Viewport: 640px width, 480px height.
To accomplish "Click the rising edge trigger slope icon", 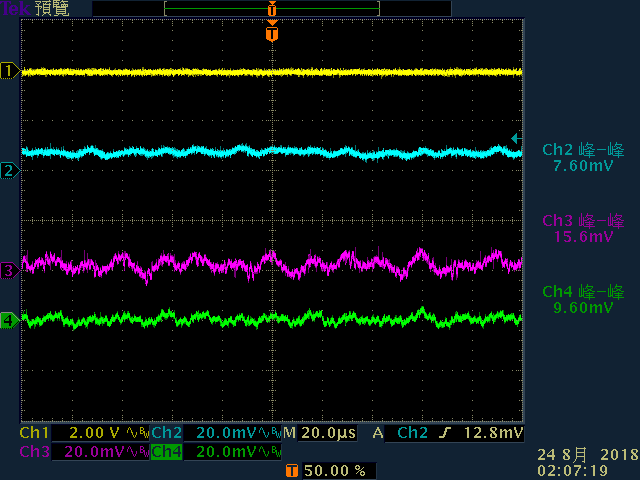I will [445, 433].
